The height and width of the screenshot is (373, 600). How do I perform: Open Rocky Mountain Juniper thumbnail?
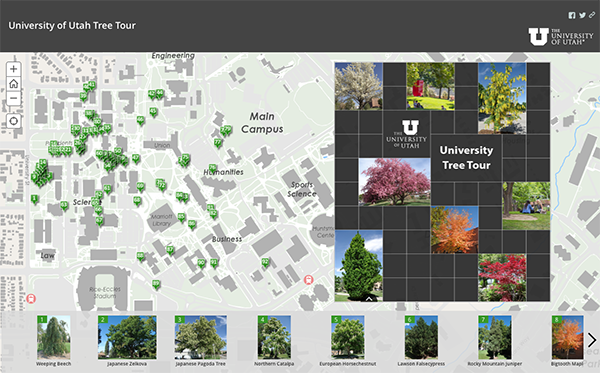tap(494, 337)
